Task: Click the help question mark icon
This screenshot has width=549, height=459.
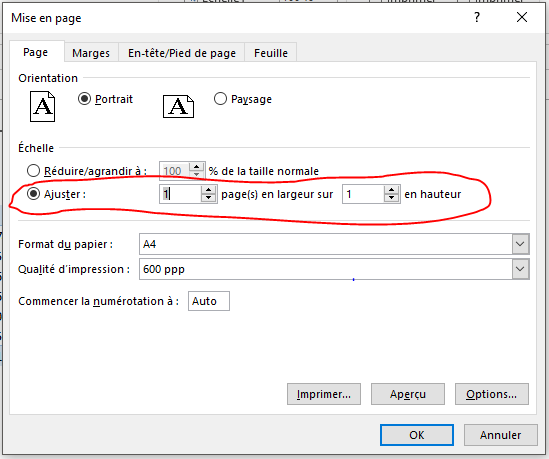Action: click(477, 17)
